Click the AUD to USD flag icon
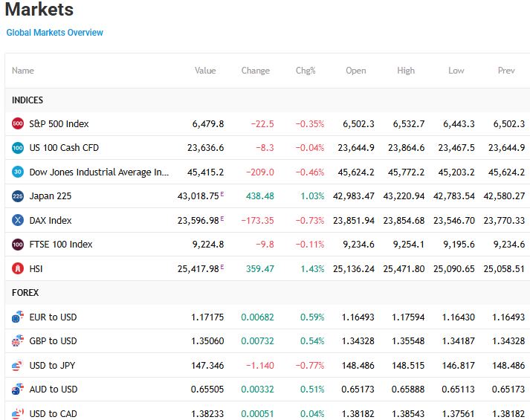 point(18,390)
